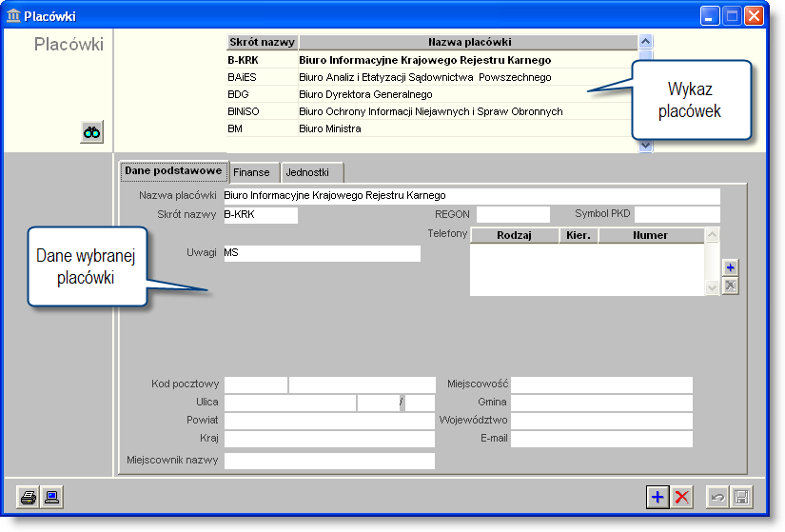Click the Miejscowość input field
The width and height of the screenshot is (785, 532).
click(x=601, y=384)
